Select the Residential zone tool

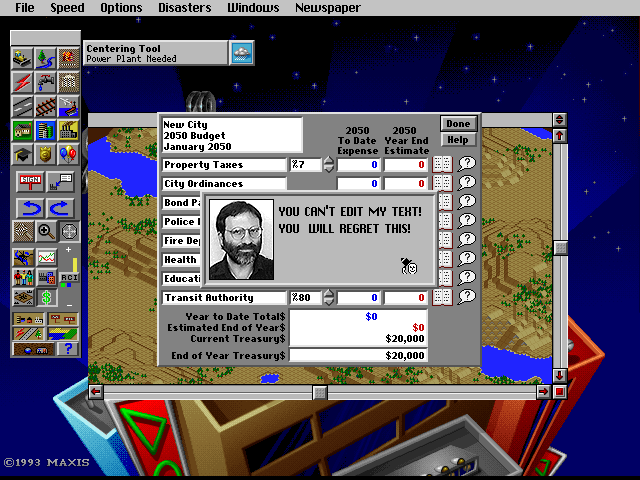click(22, 131)
